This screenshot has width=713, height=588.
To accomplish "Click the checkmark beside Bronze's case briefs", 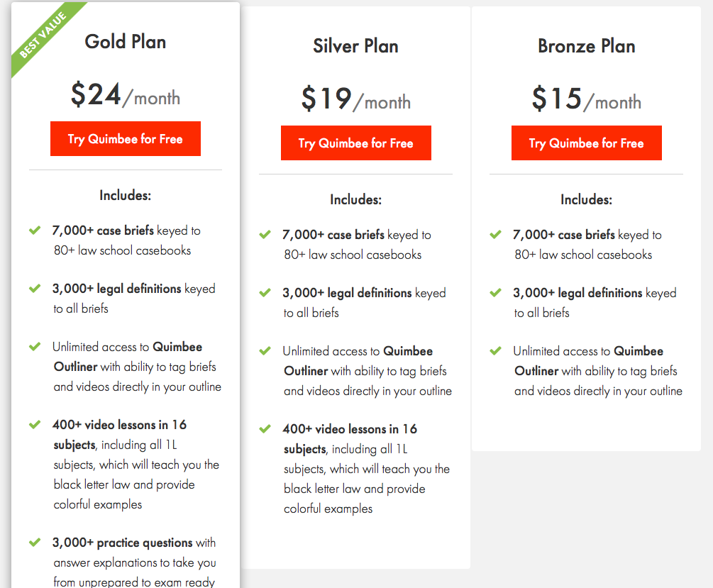I will click(496, 235).
